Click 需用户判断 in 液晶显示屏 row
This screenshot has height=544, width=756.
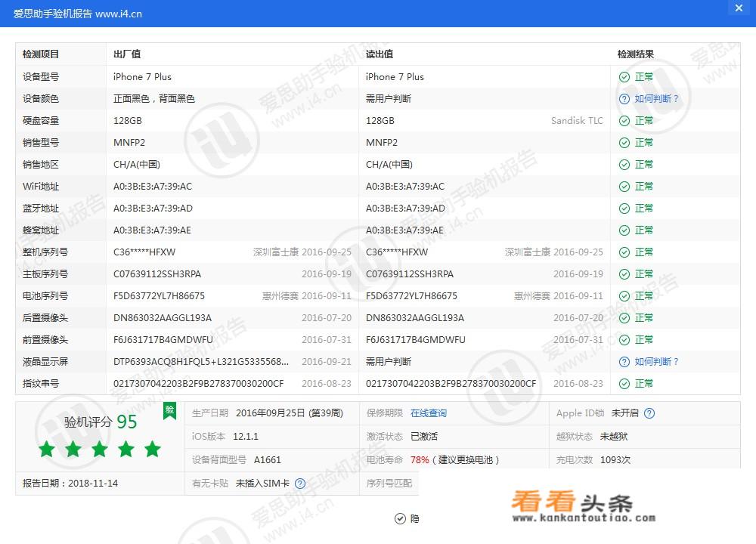pyautogui.click(x=388, y=362)
